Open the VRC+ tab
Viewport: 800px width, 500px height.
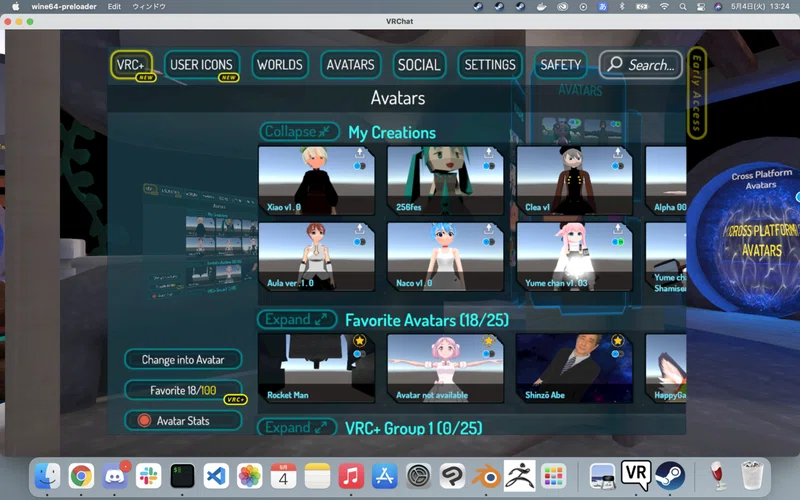click(132, 65)
